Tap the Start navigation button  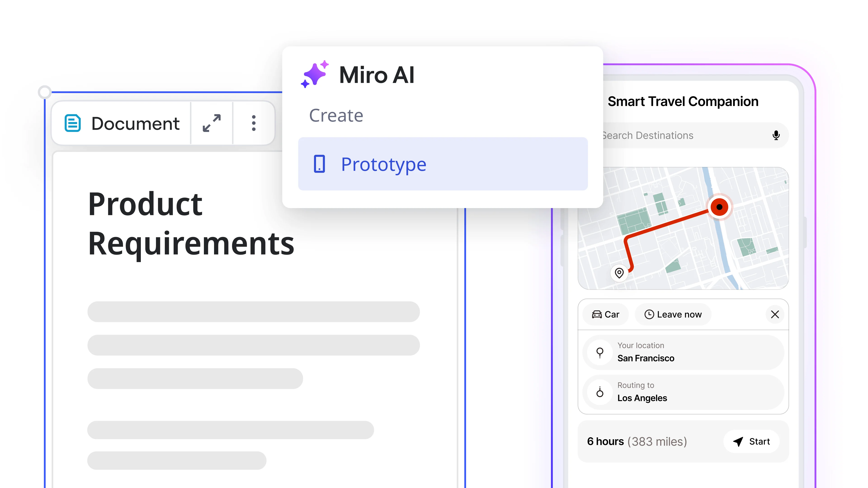point(751,441)
